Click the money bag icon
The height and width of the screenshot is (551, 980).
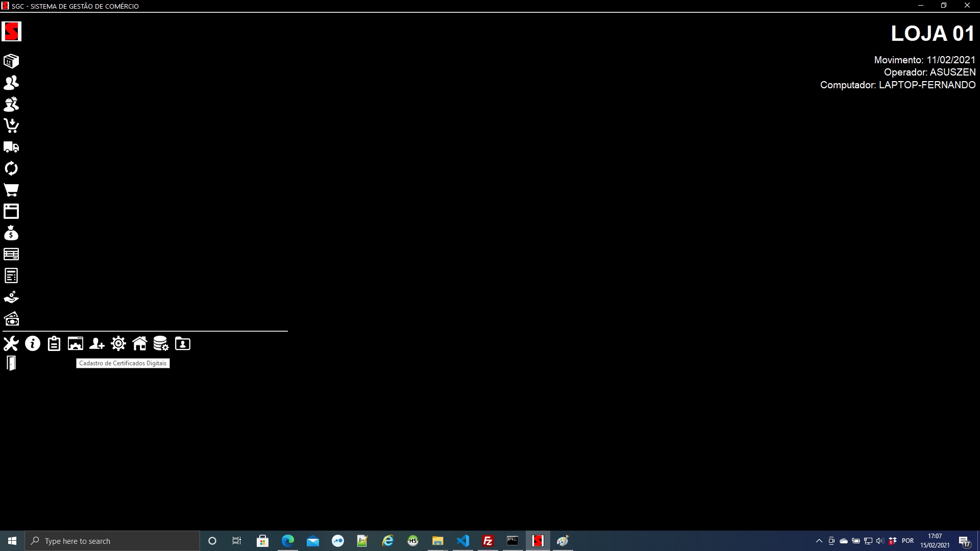click(11, 233)
